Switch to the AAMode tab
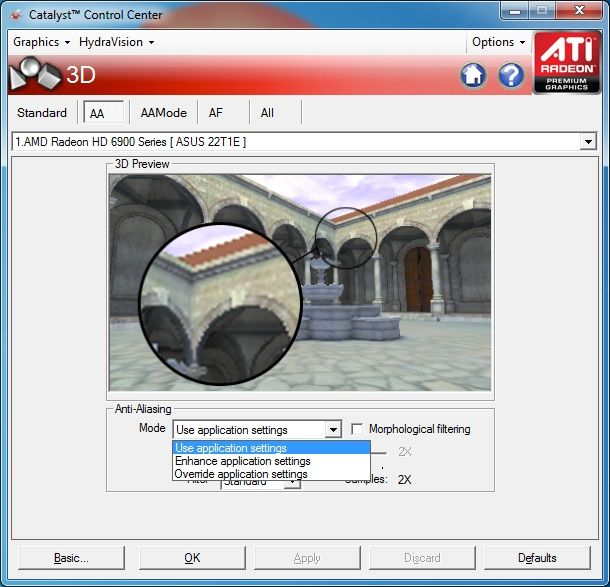Viewport: 610px width, 587px height. click(163, 113)
